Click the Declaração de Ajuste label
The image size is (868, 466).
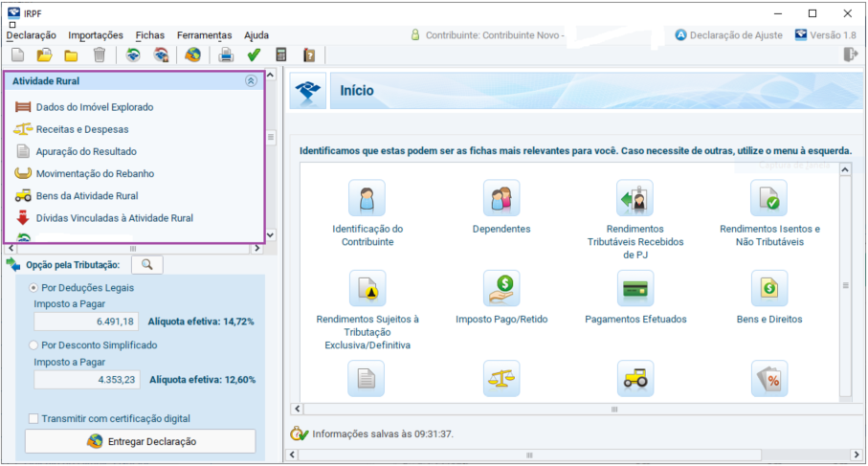736,34
